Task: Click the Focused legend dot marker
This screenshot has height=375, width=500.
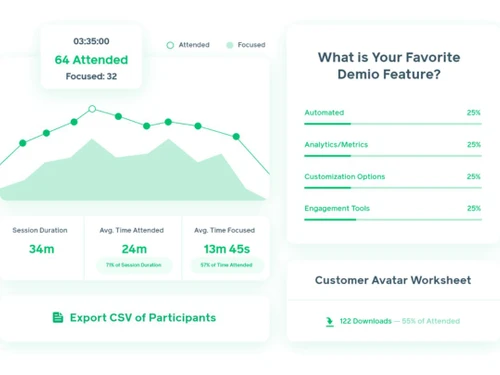Action: click(x=230, y=45)
